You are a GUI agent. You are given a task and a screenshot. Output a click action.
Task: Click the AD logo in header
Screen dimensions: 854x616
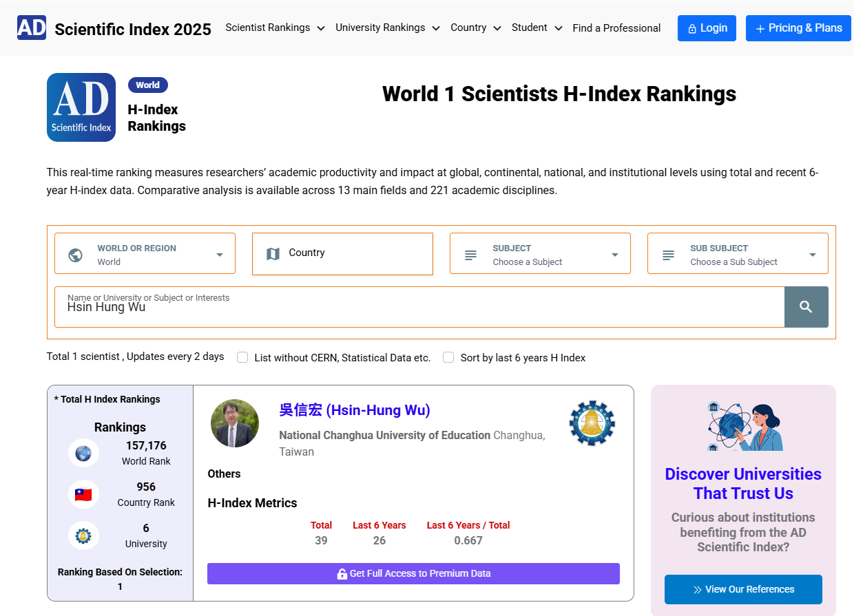pos(32,28)
